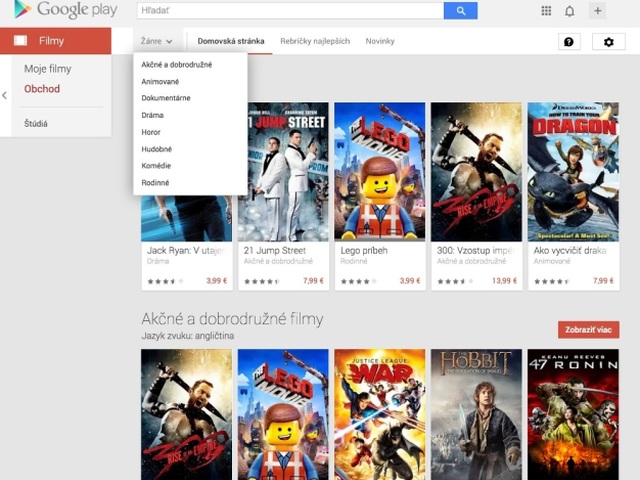
Task: Click Ako vycvičiť draka 7,99 € price
Action: coord(603,281)
